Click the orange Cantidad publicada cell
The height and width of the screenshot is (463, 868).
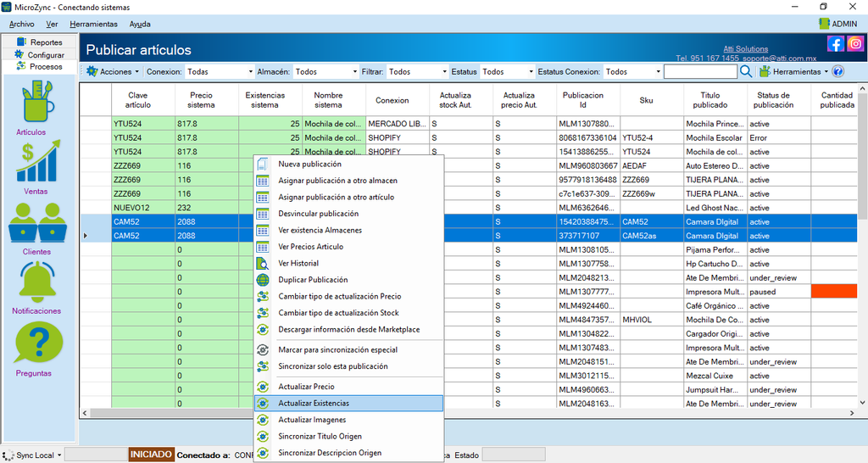click(x=834, y=292)
